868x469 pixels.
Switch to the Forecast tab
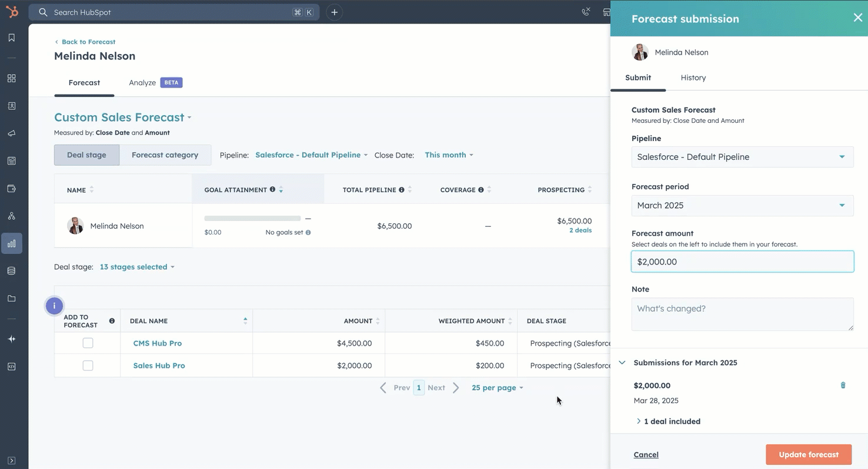84,83
